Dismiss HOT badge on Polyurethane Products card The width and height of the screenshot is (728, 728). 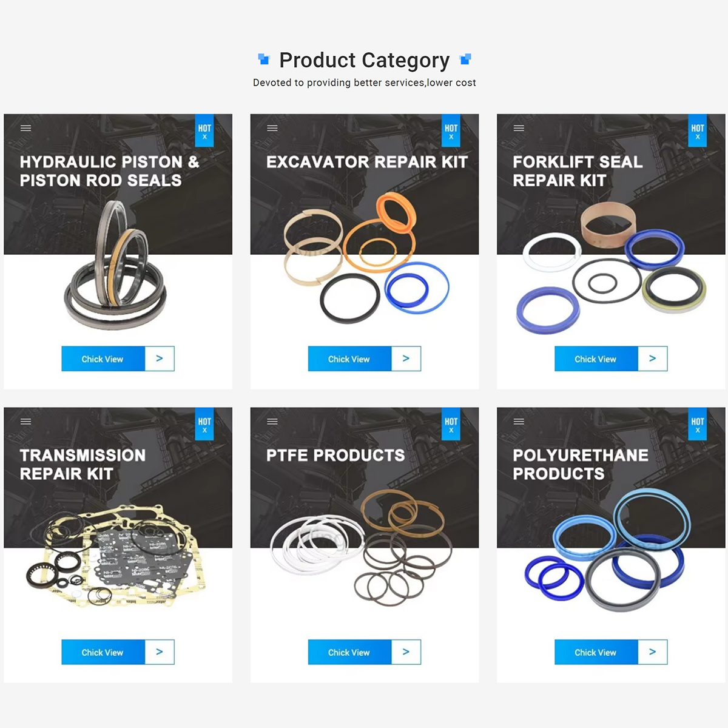698,431
